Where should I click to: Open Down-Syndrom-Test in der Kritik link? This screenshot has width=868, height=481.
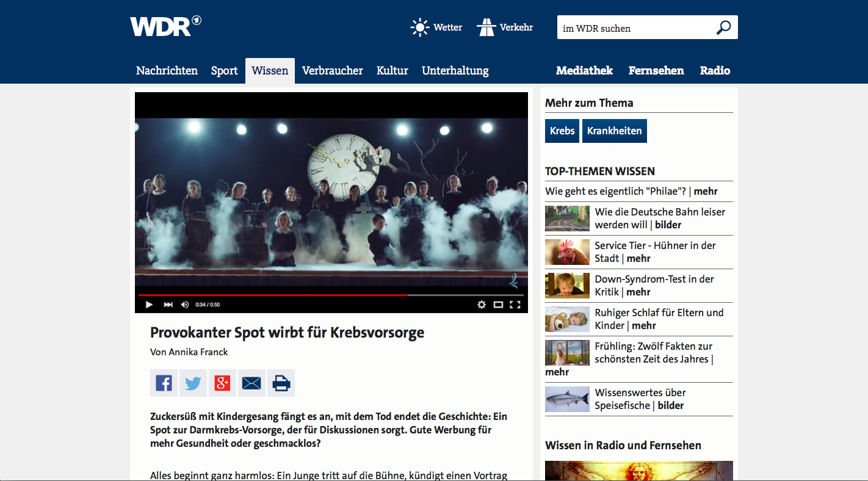point(654,286)
